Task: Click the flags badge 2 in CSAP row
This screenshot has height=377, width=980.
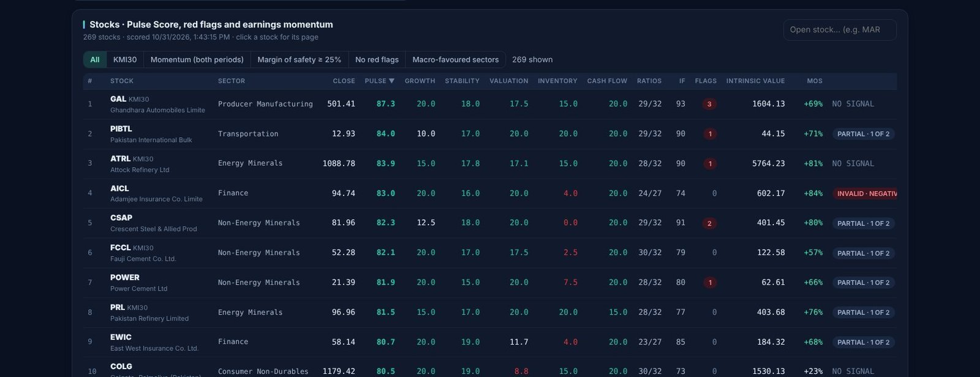Action: (709, 223)
